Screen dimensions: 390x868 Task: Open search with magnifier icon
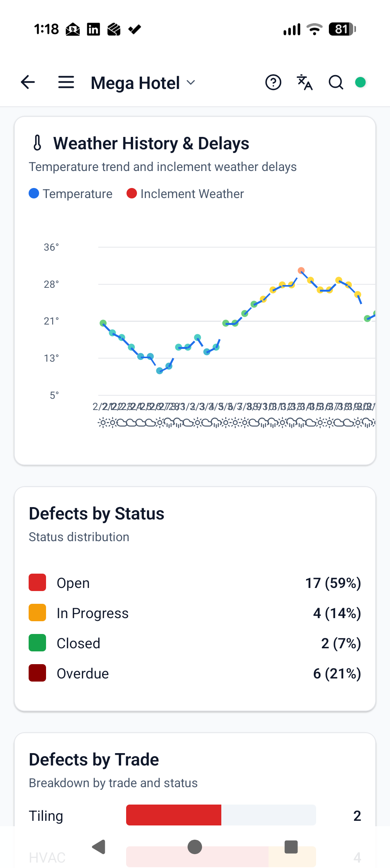click(x=336, y=82)
